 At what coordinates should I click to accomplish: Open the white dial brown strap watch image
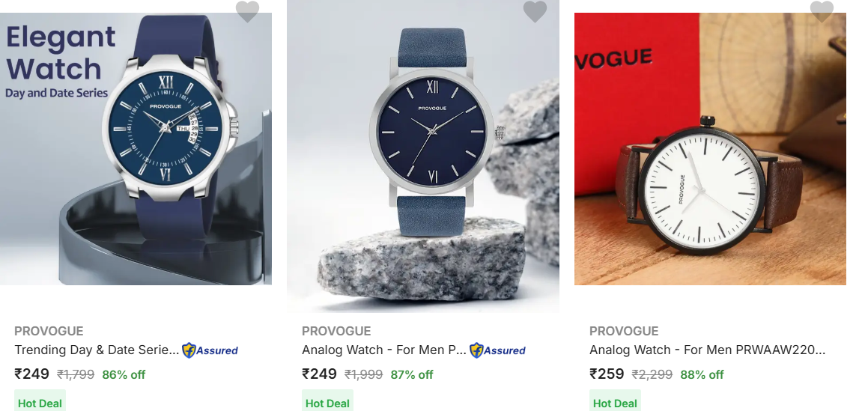(710, 149)
